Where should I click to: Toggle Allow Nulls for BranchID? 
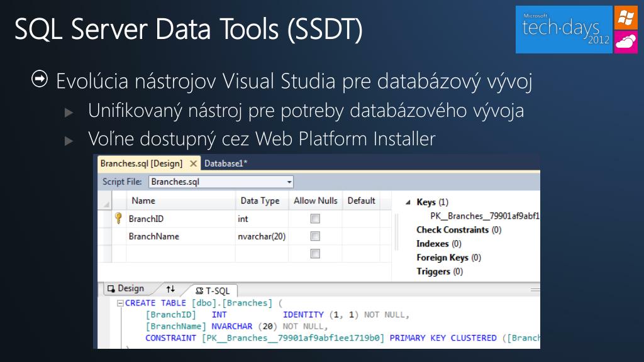pos(315,219)
